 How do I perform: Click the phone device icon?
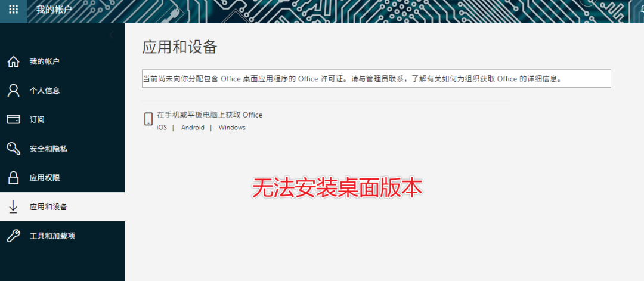pyautogui.click(x=148, y=119)
